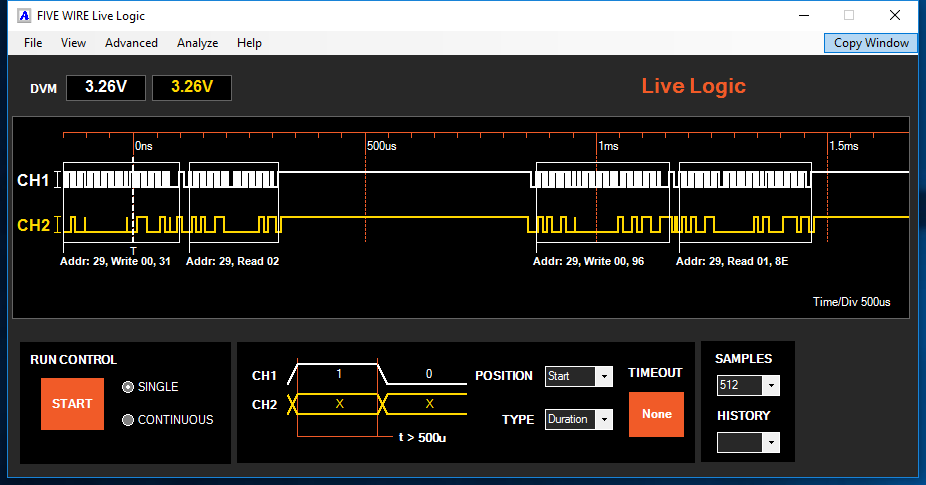This screenshot has width=926, height=485.
Task: Open the TYPE dropdown showing Duration
Action: tap(579, 419)
